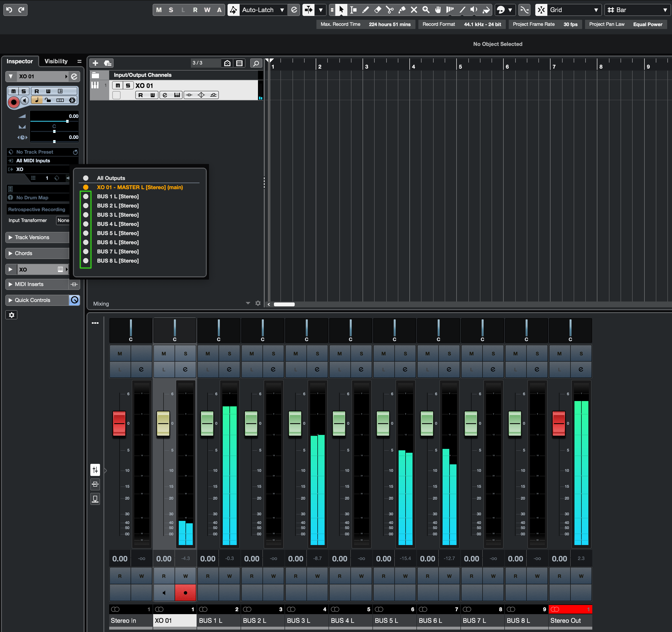This screenshot has height=632, width=672.
Task: Choose BUS 6 L [Stereo] output entry
Action: click(x=118, y=243)
